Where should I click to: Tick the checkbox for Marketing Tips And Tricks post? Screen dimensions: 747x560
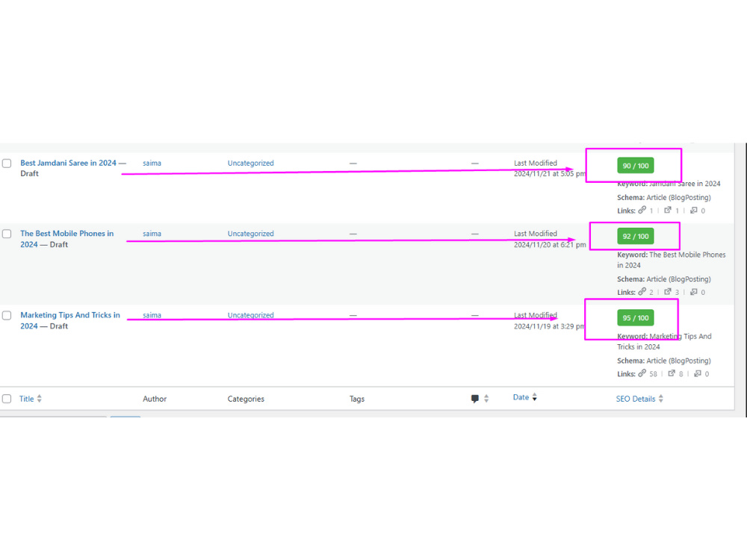pos(7,315)
